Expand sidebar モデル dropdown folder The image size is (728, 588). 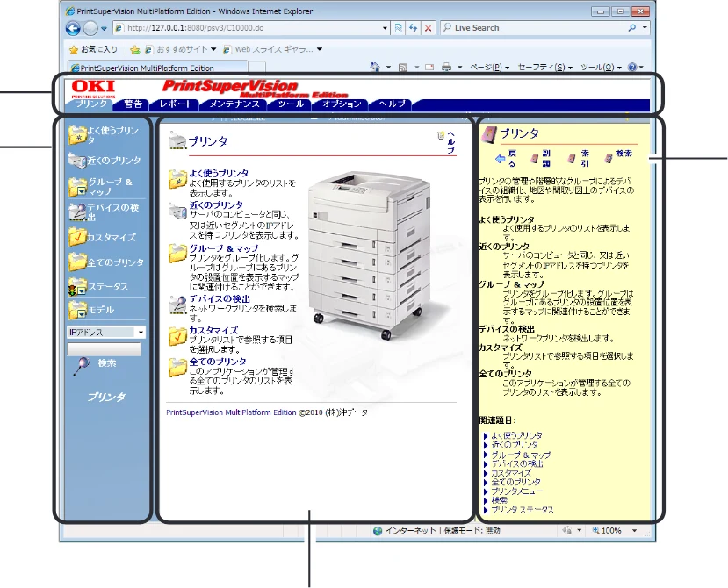click(77, 310)
